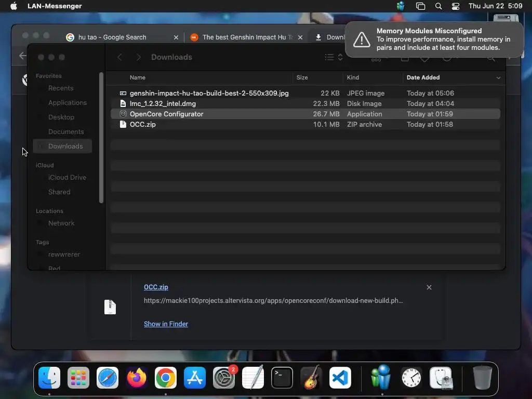Select Downloads in Finder sidebar

point(62,146)
